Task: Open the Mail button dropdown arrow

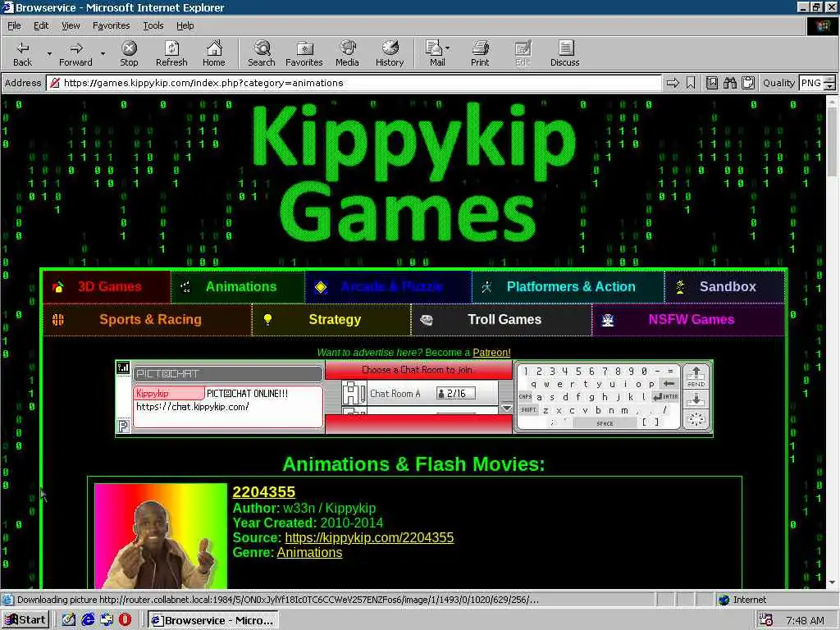Action: coord(447,48)
